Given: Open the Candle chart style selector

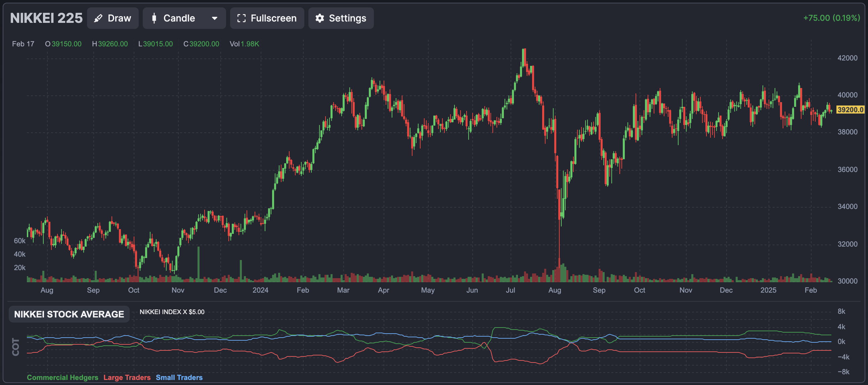Looking at the screenshot, I should [x=179, y=18].
